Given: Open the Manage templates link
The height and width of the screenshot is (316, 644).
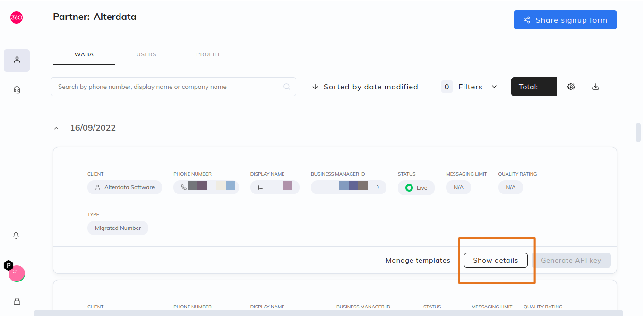Looking at the screenshot, I should click(x=418, y=260).
